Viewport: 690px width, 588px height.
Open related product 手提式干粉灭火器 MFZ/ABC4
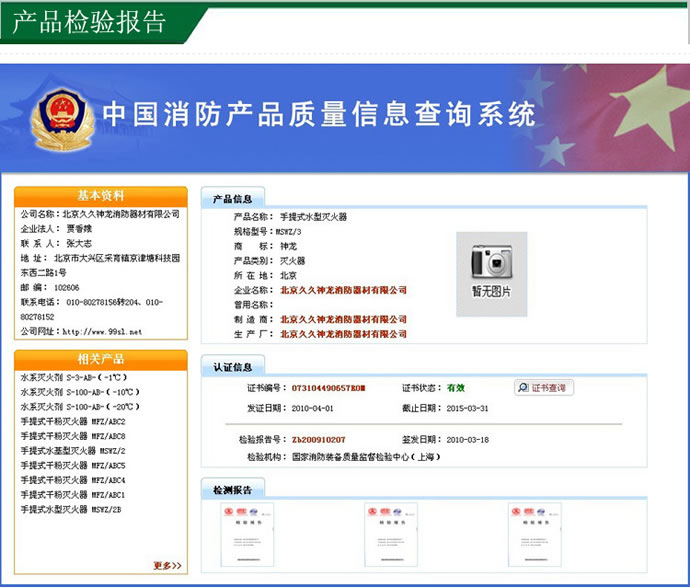tap(73, 480)
